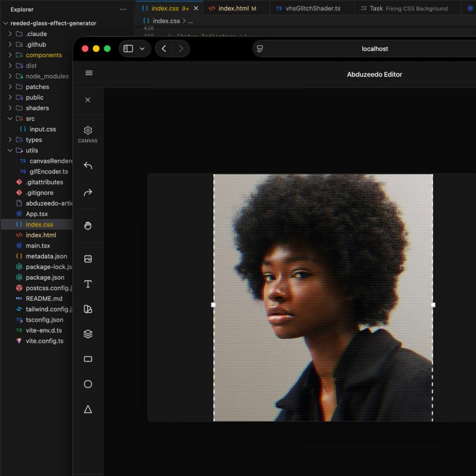Select the Image insertion tool
This screenshot has height=476, width=476.
(88, 259)
